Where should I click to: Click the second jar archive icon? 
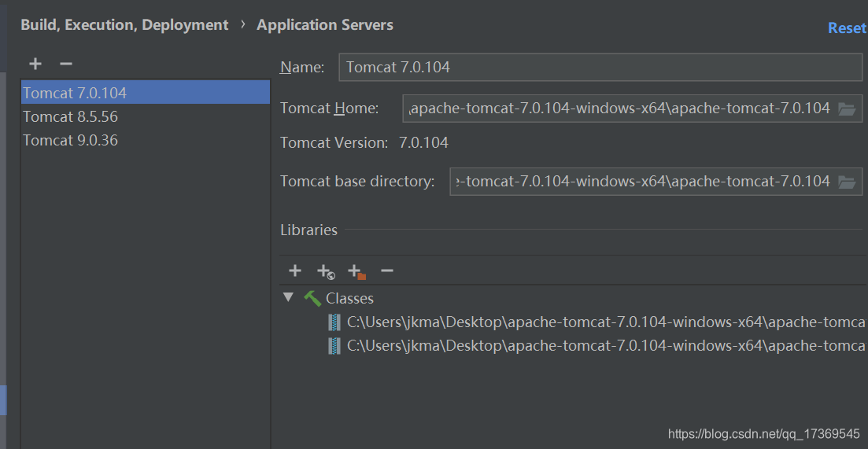pyautogui.click(x=334, y=346)
